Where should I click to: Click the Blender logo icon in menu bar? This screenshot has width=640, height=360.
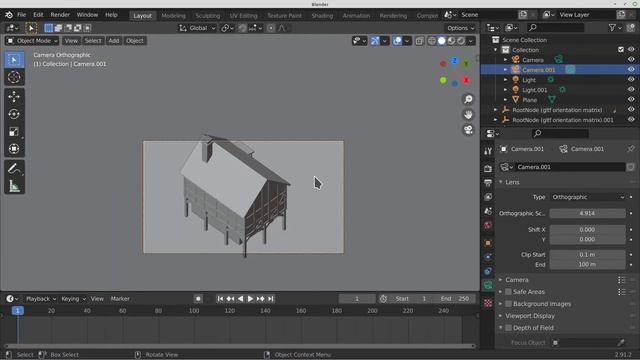9,15
